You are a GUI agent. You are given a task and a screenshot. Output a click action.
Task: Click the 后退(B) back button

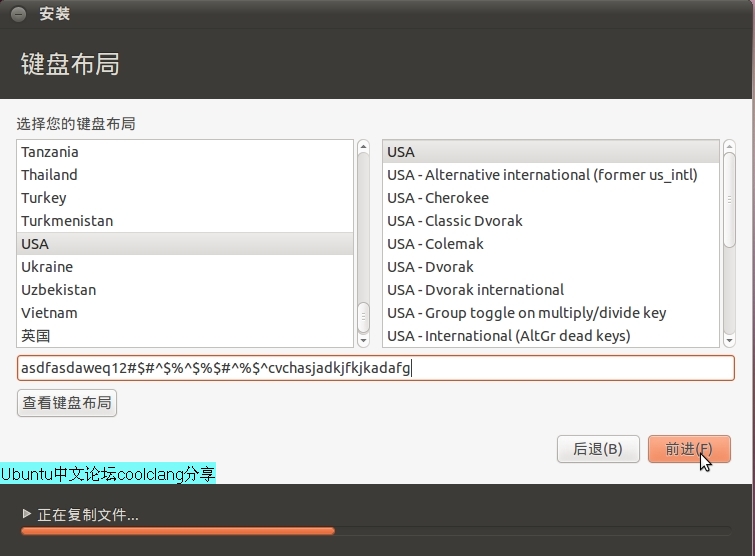click(598, 449)
